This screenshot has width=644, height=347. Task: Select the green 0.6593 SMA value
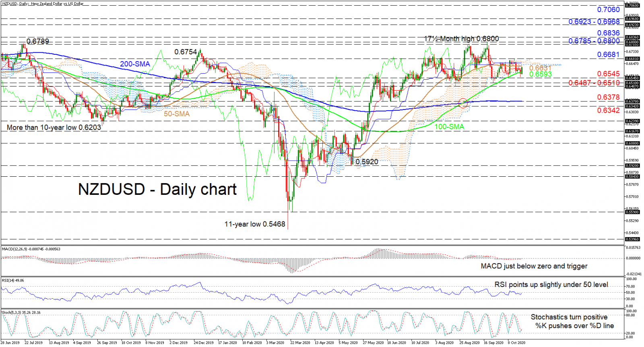[x=540, y=74]
